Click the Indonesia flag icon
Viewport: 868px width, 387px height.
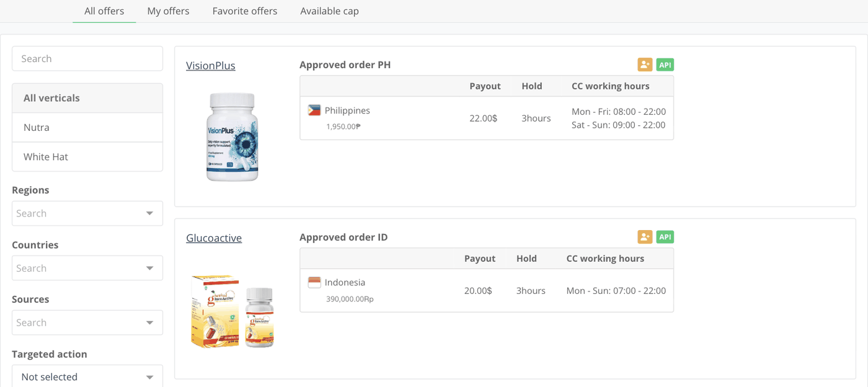click(314, 282)
